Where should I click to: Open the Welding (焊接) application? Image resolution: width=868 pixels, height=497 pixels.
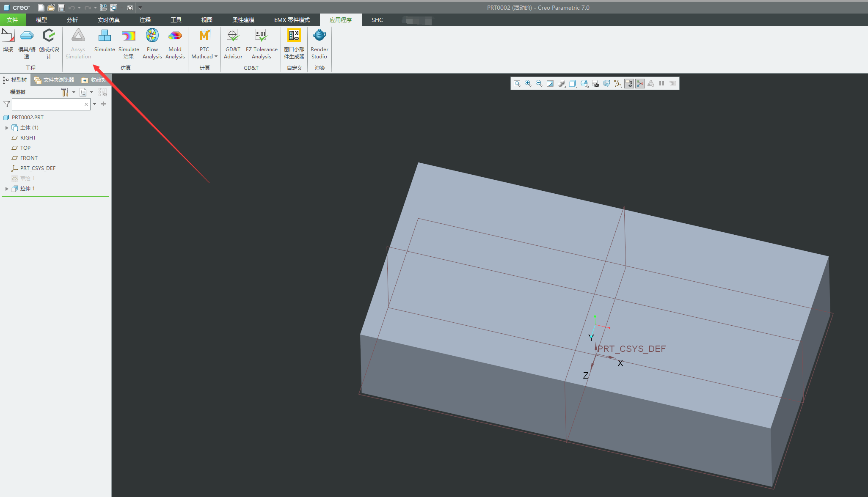click(8, 41)
